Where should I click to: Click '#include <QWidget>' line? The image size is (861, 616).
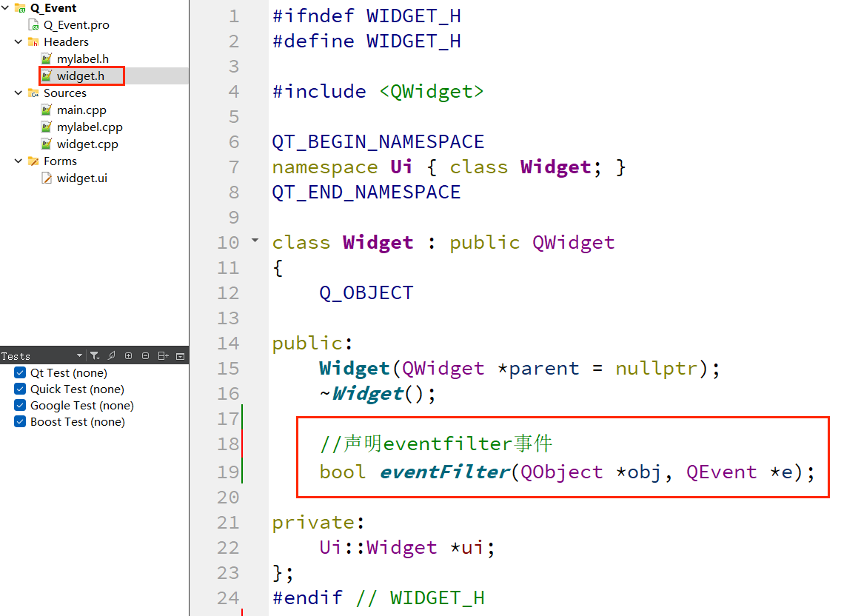coord(378,91)
